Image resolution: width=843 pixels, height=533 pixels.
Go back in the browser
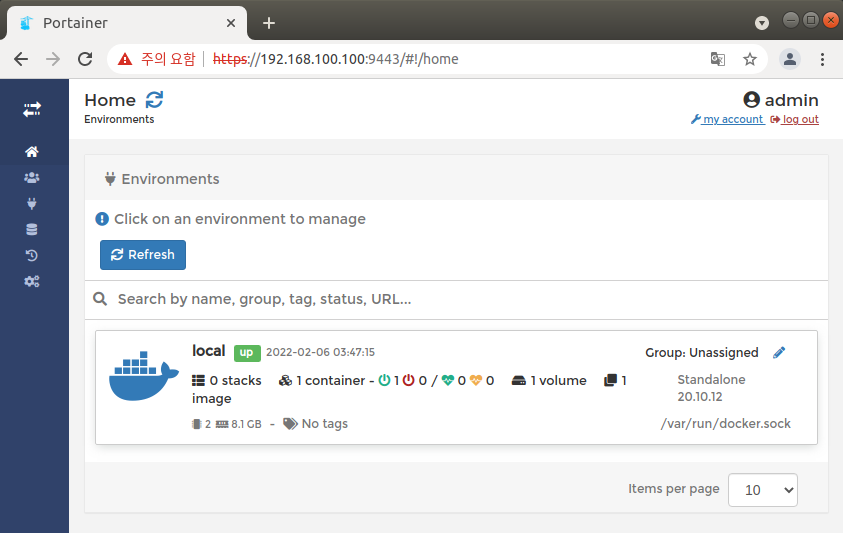pos(21,59)
